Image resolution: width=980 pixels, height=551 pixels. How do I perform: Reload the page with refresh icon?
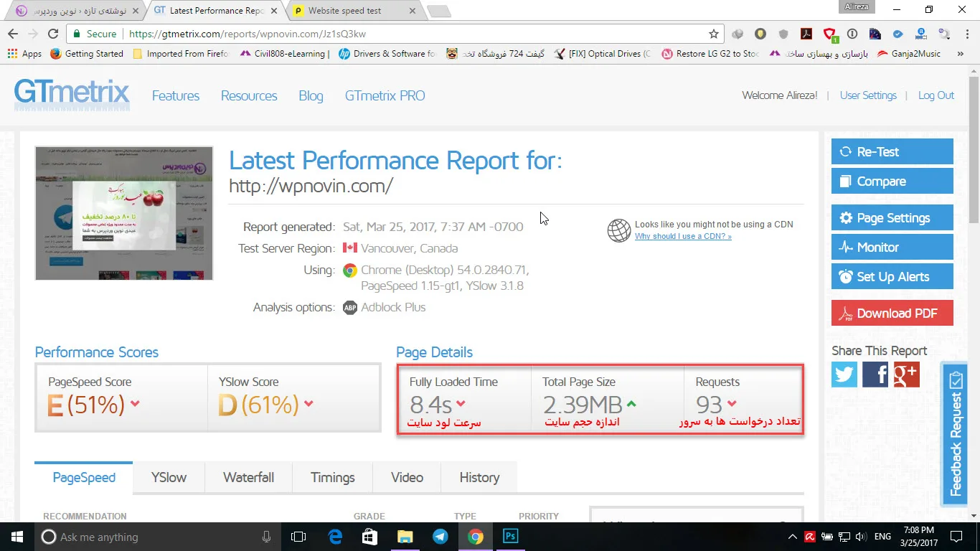click(x=52, y=34)
